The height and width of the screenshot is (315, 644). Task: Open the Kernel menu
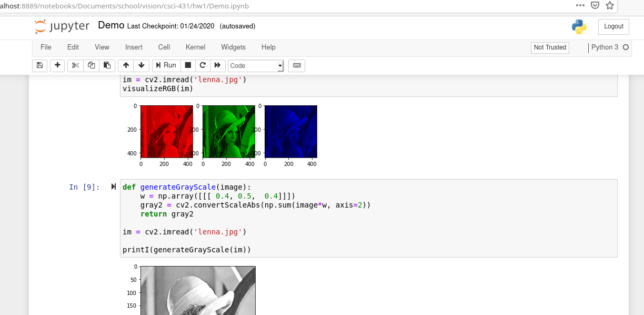[x=195, y=47]
